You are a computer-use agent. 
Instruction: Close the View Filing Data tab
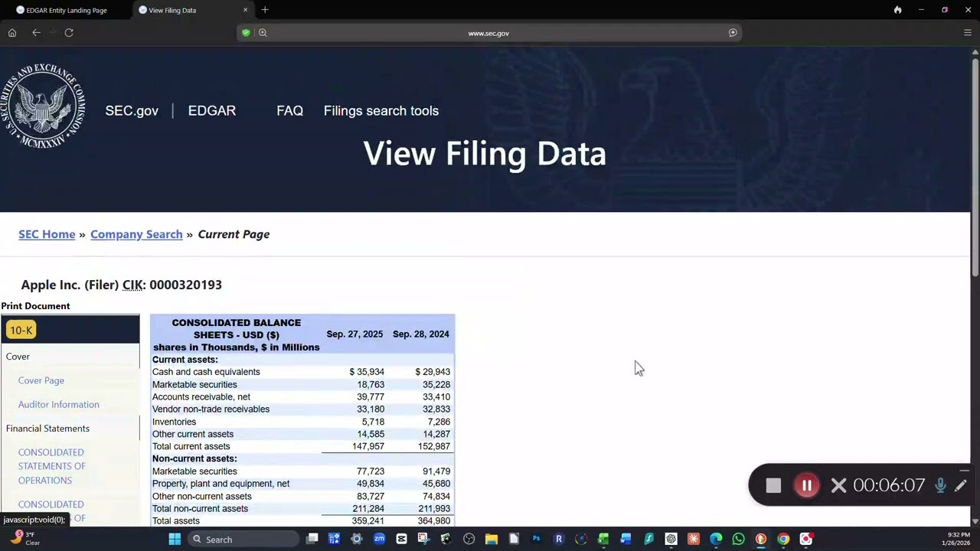pos(246,10)
